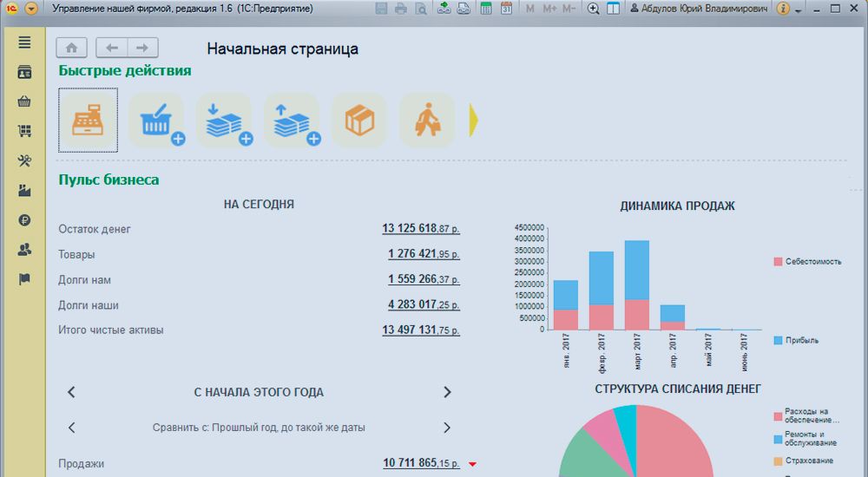
Task: Click the Себестоимость legend red swatch
Action: tap(778, 262)
